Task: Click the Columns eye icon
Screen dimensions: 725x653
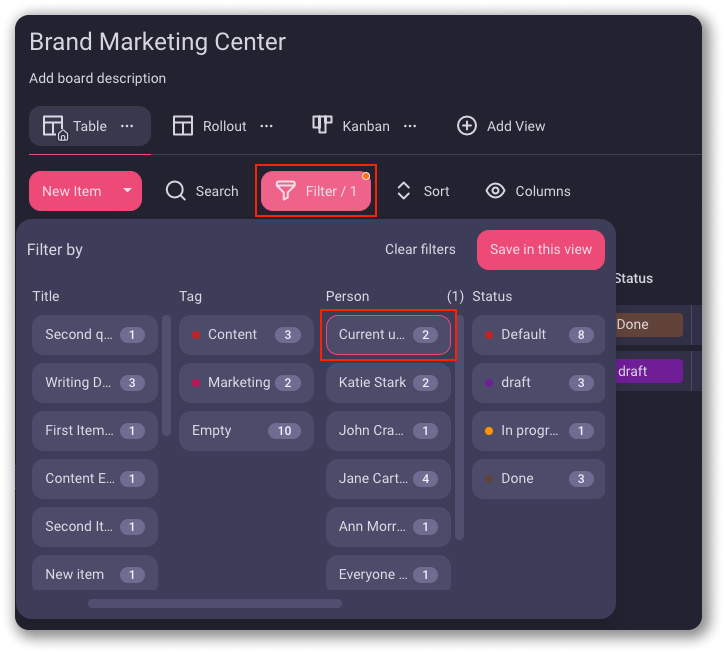Action: point(495,191)
